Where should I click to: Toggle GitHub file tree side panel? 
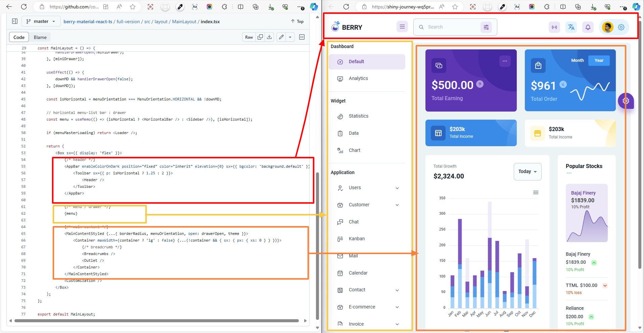[15, 21]
